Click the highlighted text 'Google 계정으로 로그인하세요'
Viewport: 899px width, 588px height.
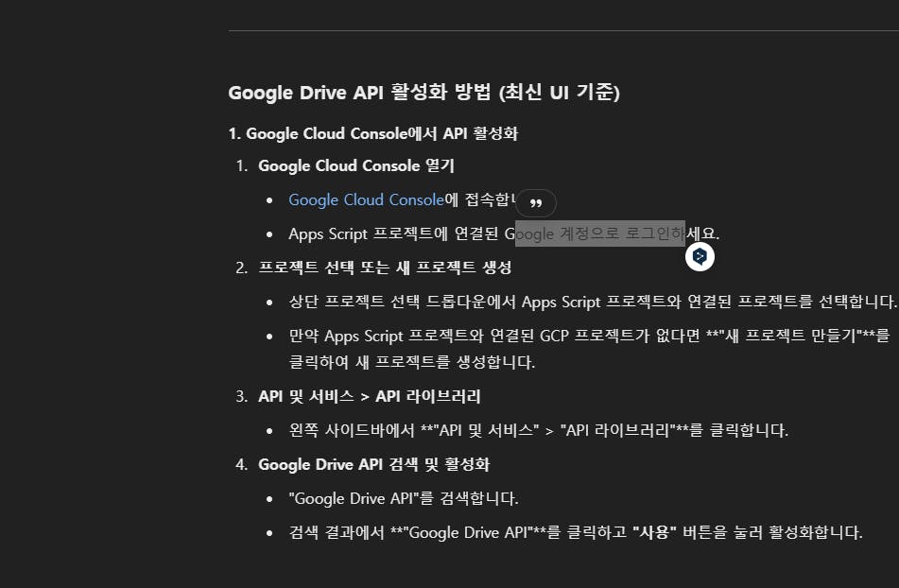tap(612, 233)
